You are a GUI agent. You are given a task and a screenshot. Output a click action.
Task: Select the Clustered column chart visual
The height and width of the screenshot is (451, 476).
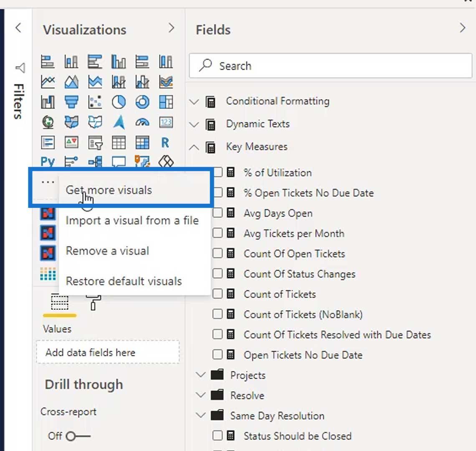click(119, 62)
